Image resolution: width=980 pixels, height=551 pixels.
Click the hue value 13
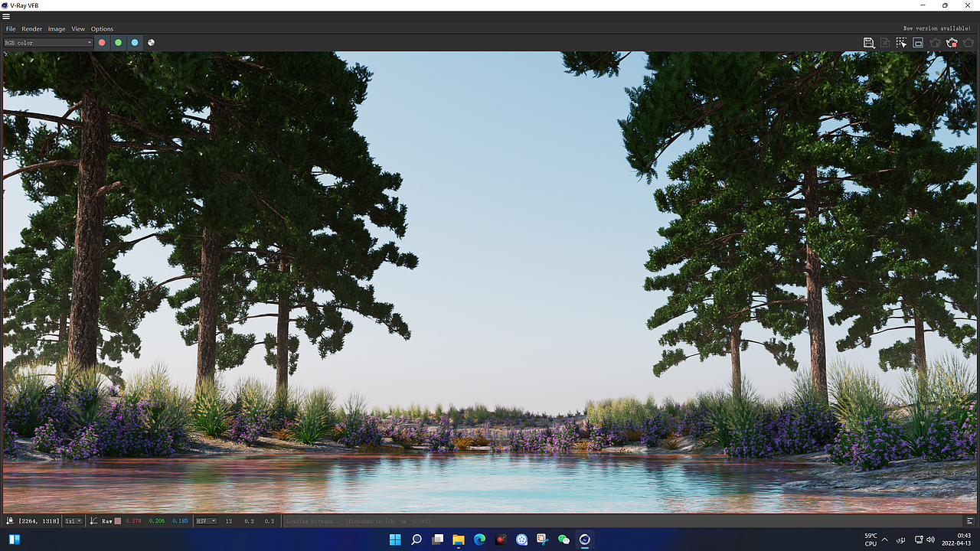click(x=229, y=521)
